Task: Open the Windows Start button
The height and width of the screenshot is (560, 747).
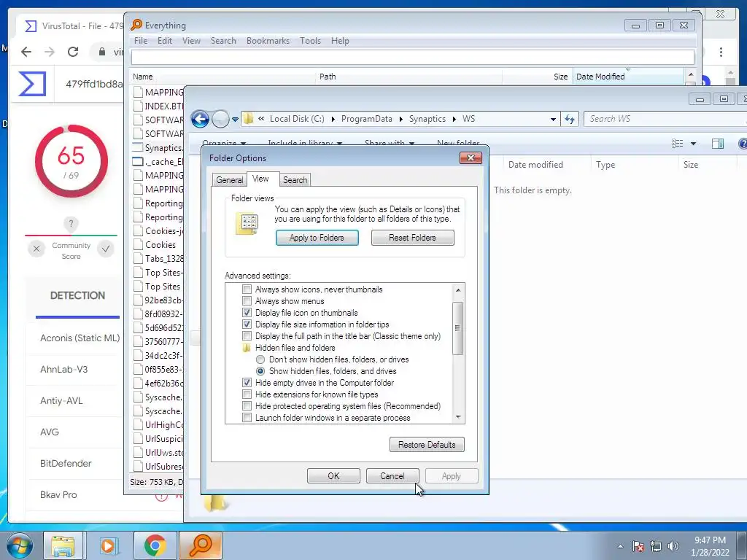Action: pyautogui.click(x=20, y=545)
